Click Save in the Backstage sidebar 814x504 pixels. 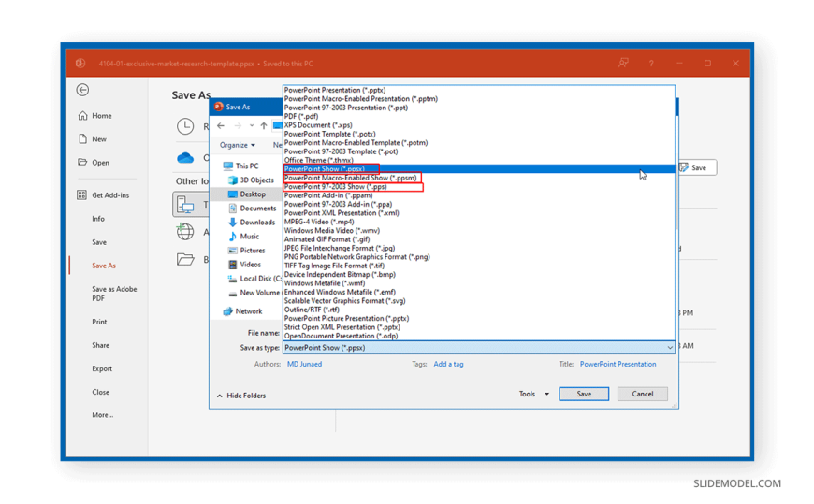click(x=99, y=242)
